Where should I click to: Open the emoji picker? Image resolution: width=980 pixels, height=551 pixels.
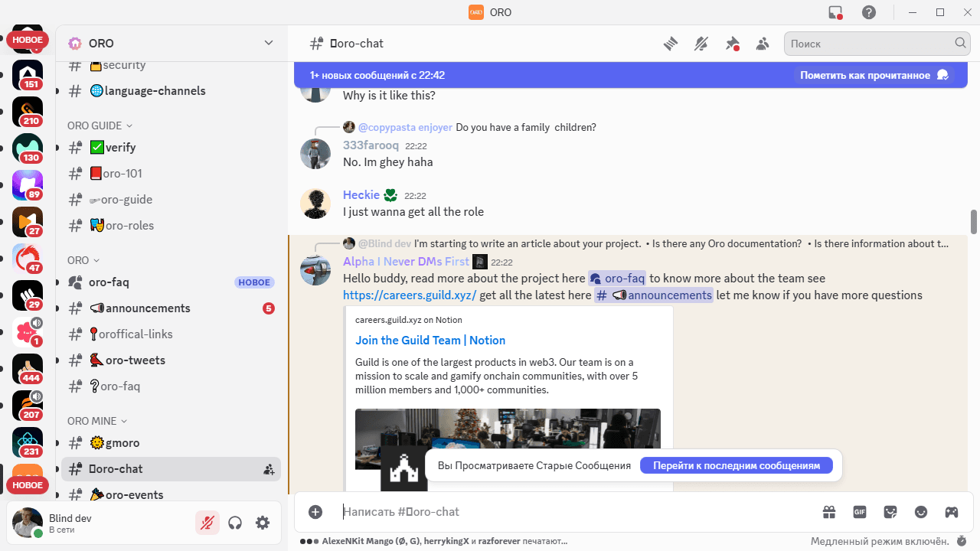point(921,512)
